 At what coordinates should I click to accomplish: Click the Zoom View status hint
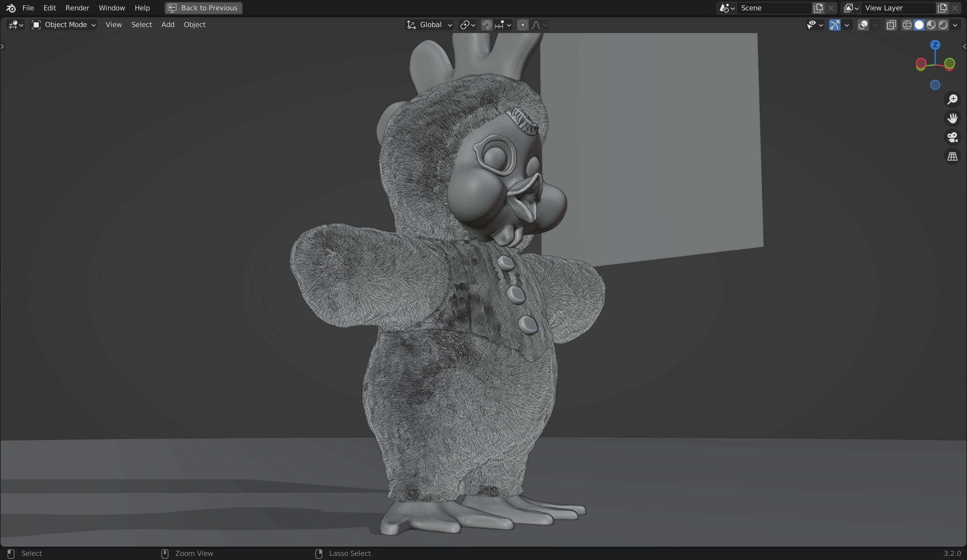pyautogui.click(x=194, y=553)
